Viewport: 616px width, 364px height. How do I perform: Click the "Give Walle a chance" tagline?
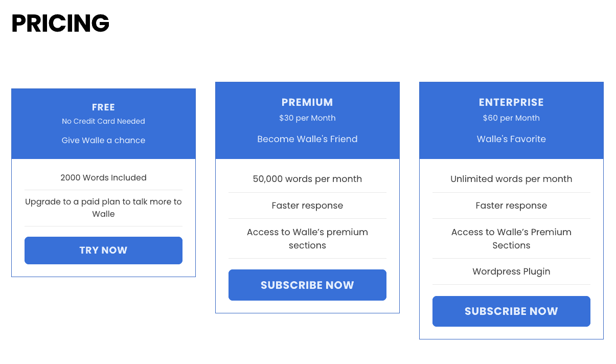[x=103, y=141]
